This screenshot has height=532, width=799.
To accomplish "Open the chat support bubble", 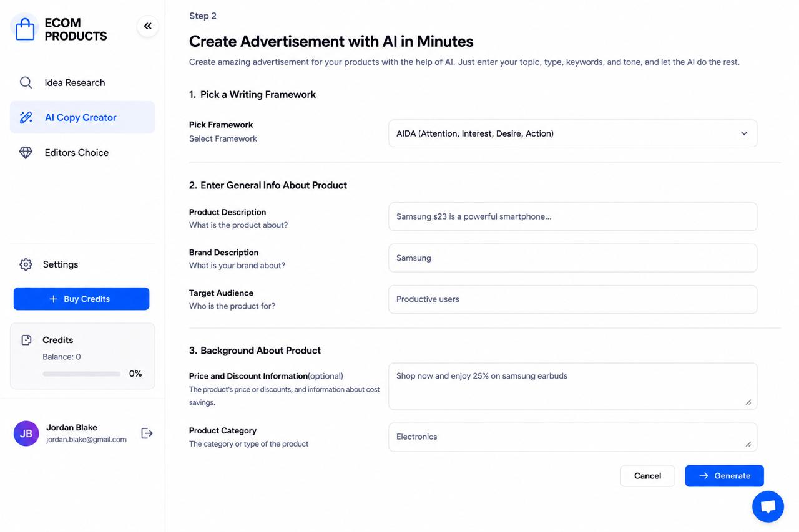I will point(768,506).
